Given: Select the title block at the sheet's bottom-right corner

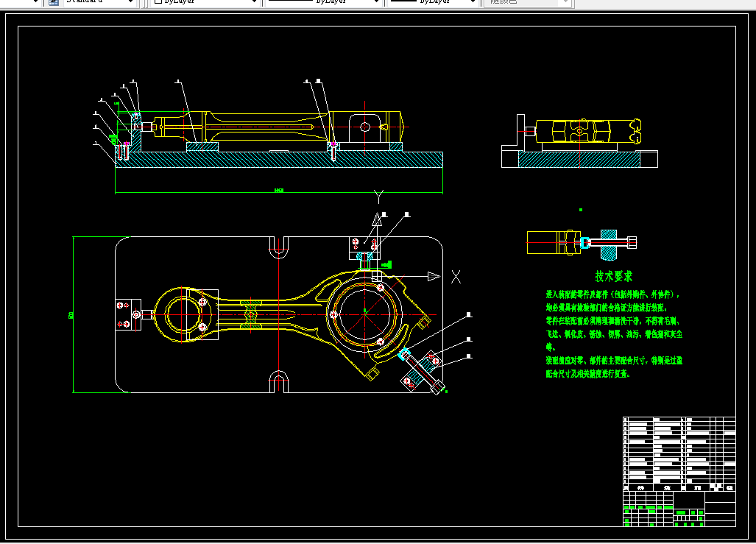Looking at the screenshot, I should pyautogui.click(x=679, y=509).
